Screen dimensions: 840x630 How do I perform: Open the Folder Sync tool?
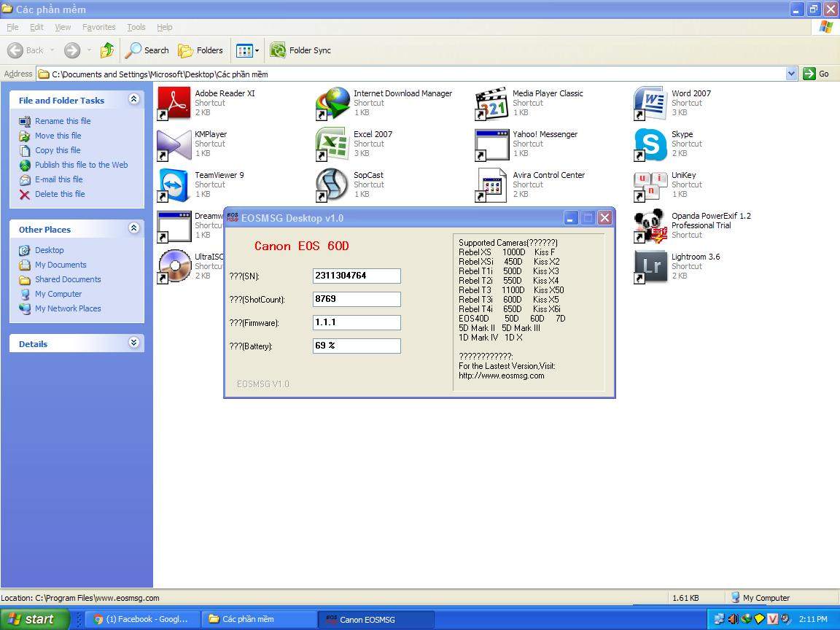click(x=300, y=50)
